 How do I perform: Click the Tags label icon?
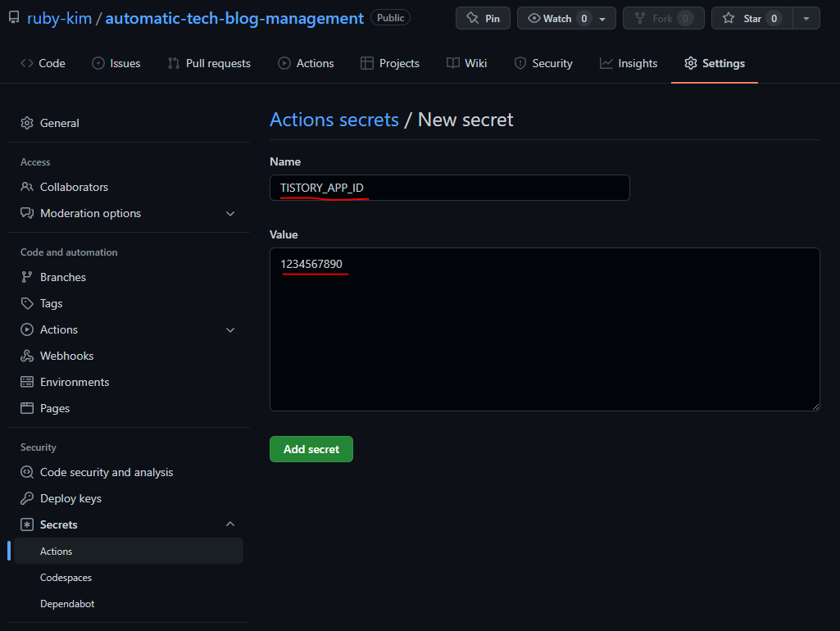click(x=27, y=303)
